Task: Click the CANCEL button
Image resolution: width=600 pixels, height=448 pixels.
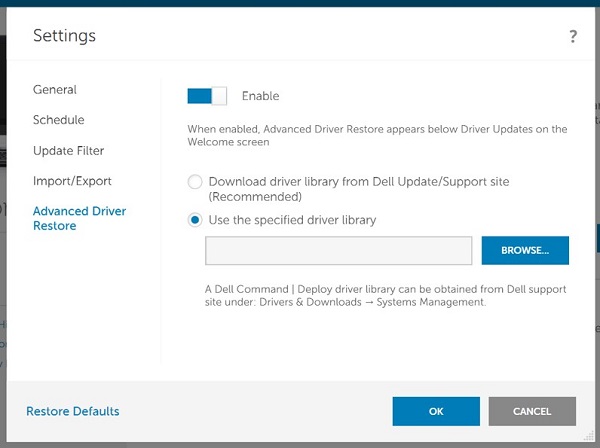Action: [x=532, y=411]
